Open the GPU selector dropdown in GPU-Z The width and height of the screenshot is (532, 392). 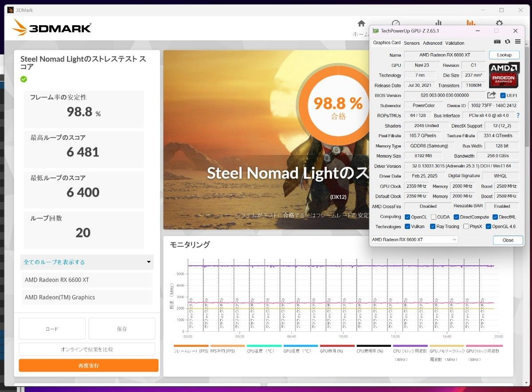415,240
